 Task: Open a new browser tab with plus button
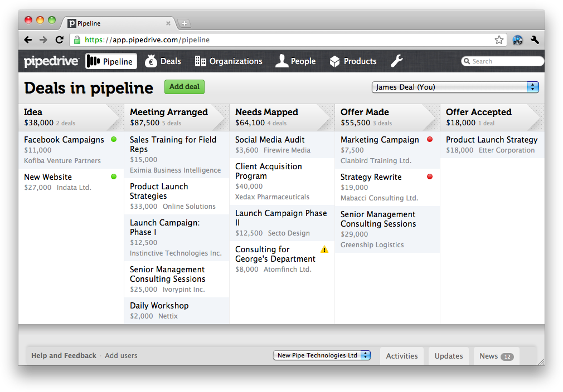[184, 23]
